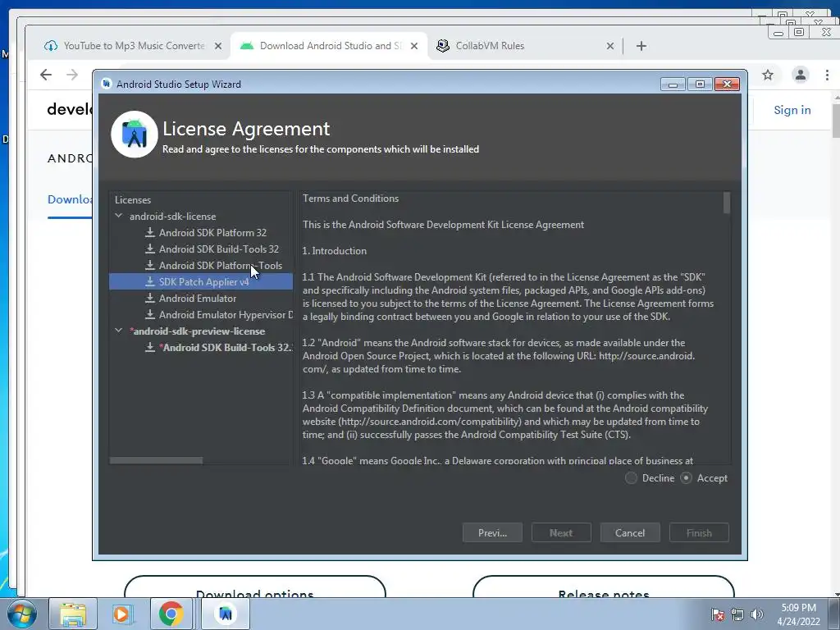Click Action Center flag in tray
The width and height of the screenshot is (840, 630).
(717, 614)
